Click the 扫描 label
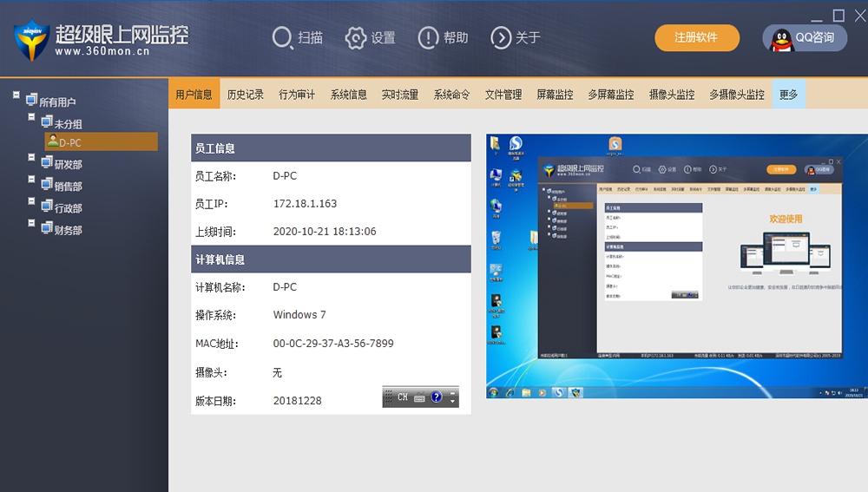The width and height of the screenshot is (868, 492). point(310,37)
